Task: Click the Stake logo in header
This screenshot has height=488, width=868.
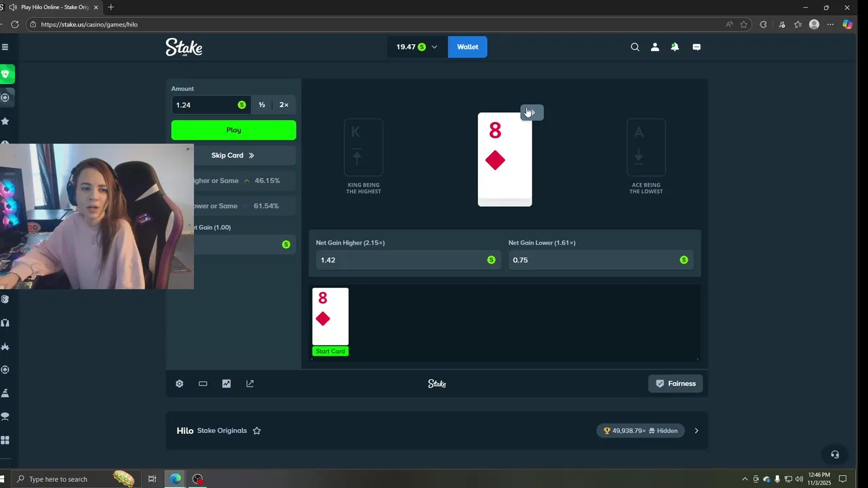Action: pyautogui.click(x=184, y=47)
